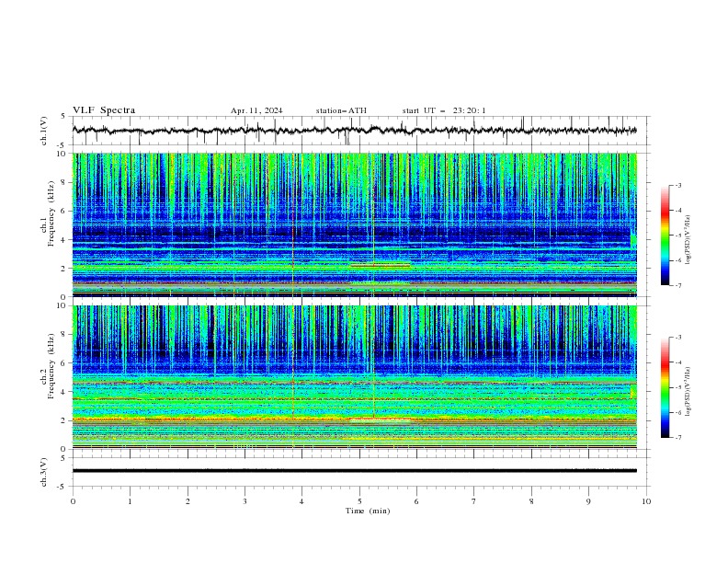
Task: Click the "-3" value on ch.1 colorbar
Action: [678, 185]
